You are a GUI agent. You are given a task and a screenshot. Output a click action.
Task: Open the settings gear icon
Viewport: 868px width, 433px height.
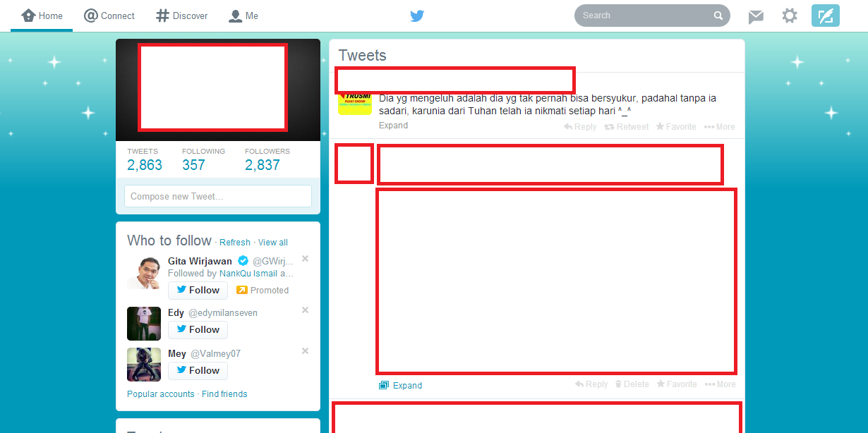click(x=790, y=15)
